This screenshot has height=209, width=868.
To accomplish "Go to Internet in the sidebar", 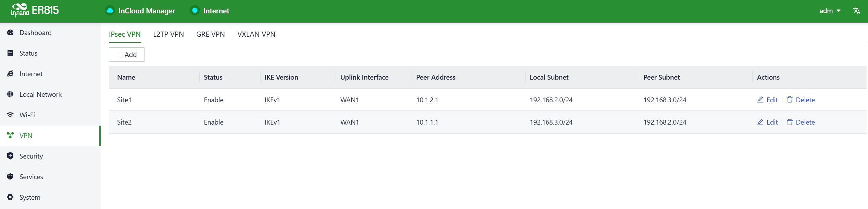I will [x=31, y=74].
